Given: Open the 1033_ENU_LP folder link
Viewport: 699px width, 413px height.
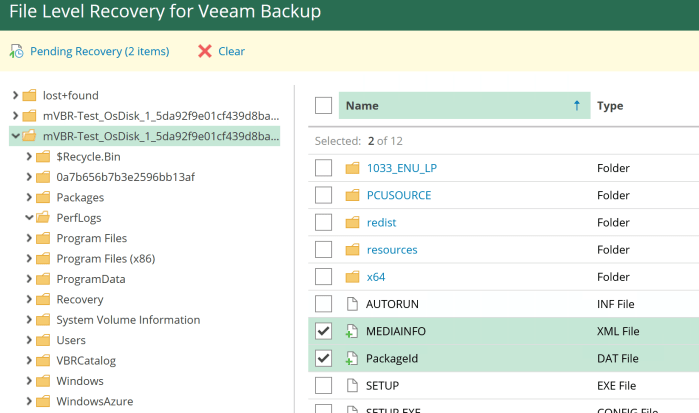Looking at the screenshot, I should [402, 168].
